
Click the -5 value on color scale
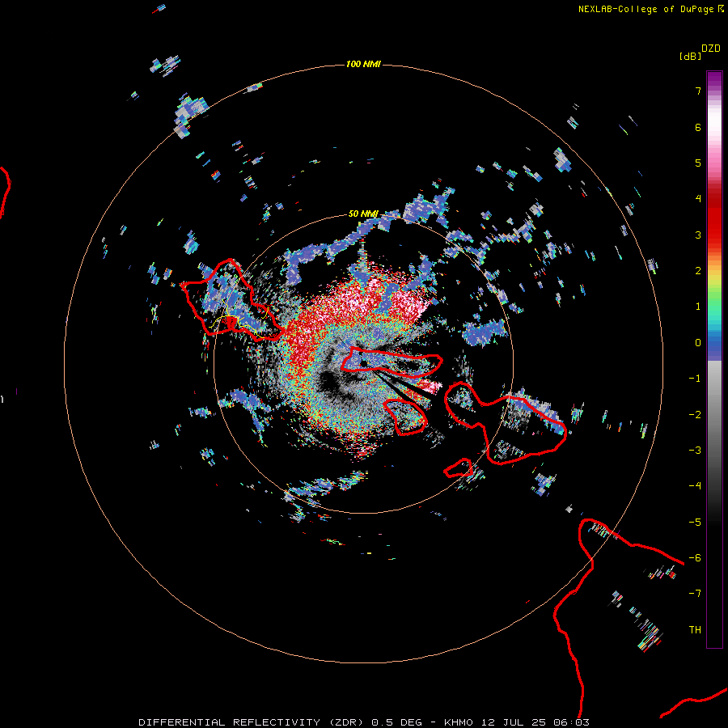(x=695, y=523)
